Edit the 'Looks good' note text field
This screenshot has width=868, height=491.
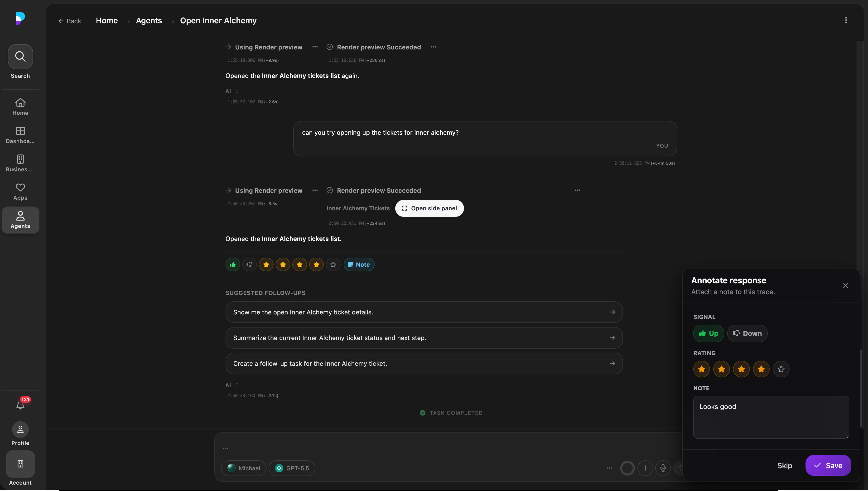click(x=771, y=417)
